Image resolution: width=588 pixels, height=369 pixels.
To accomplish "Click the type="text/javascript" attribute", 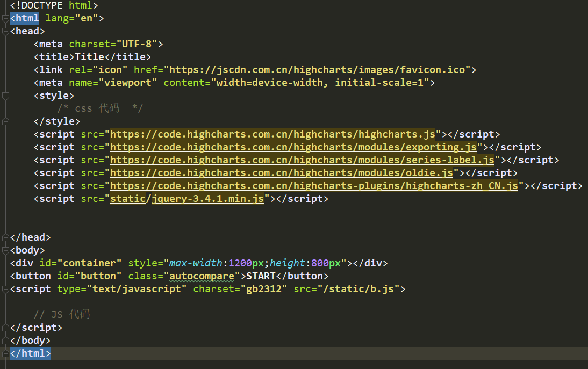I will click(x=122, y=289).
